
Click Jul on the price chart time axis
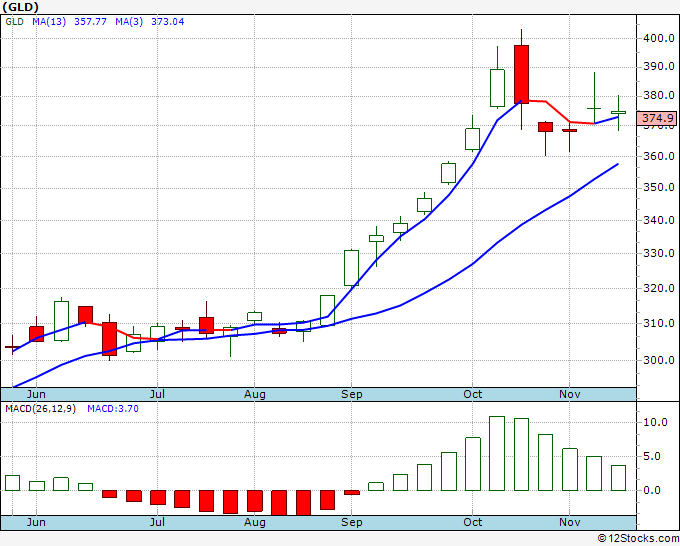coord(157,394)
